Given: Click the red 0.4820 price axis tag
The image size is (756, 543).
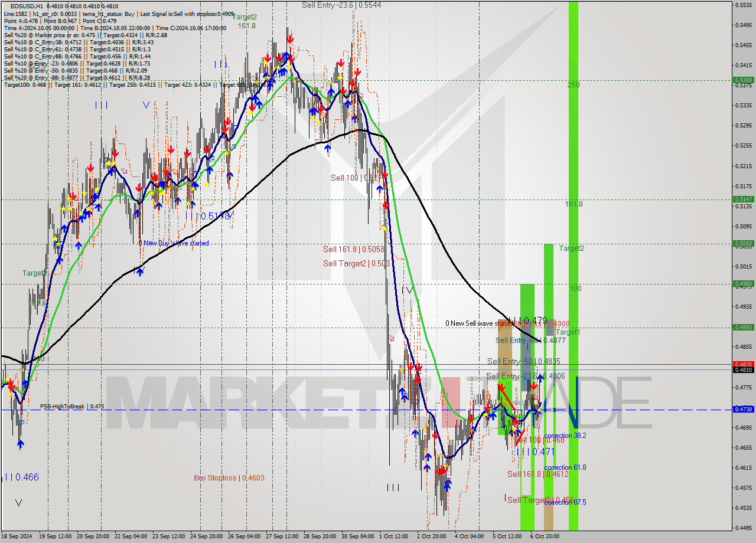Looking at the screenshot, I should [x=742, y=364].
